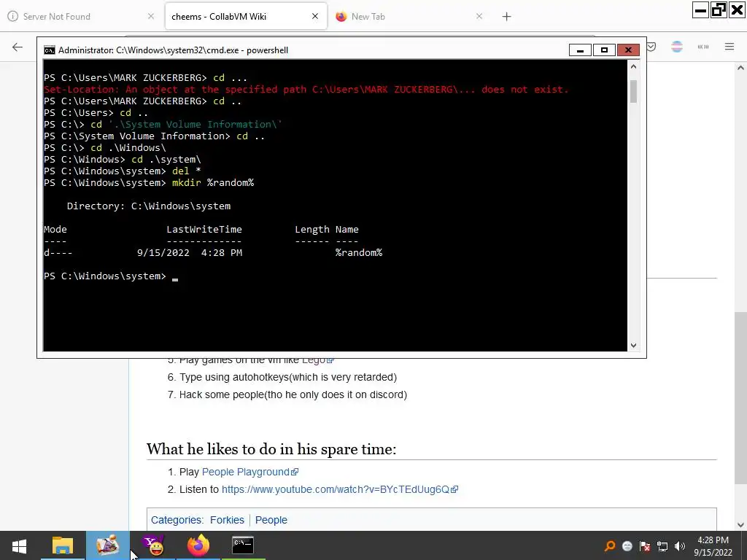Screen dimensions: 747x560
Task: Close the cmd.exe powershell window
Action: click(628, 50)
